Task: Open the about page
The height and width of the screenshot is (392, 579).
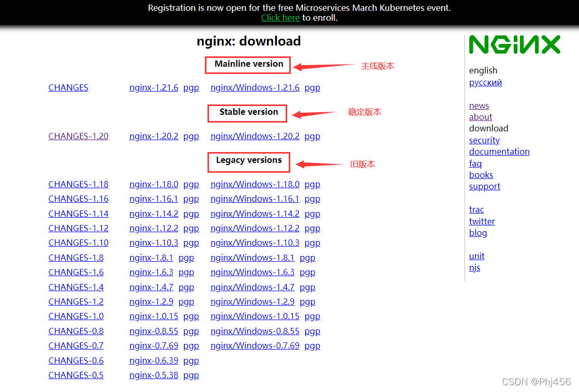Action: click(480, 117)
